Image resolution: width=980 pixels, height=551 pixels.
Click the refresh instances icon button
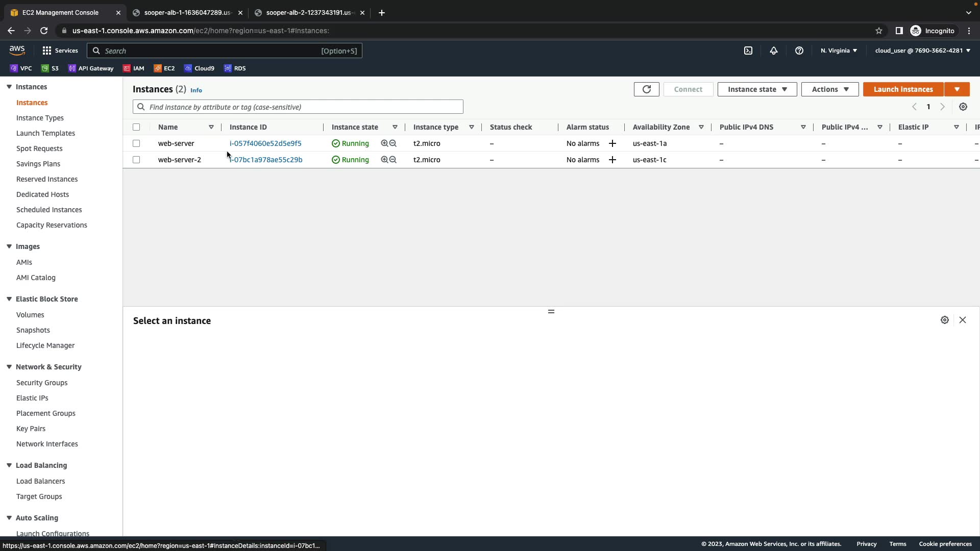[646, 89]
